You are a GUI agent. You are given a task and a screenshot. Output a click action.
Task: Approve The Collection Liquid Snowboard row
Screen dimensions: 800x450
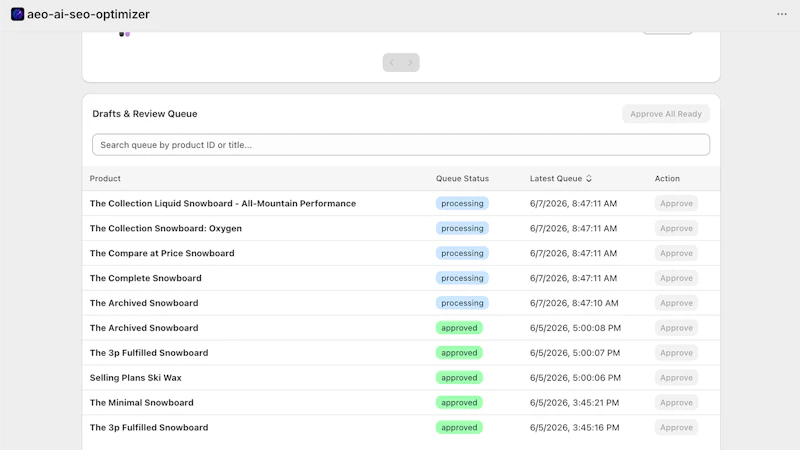pos(676,204)
